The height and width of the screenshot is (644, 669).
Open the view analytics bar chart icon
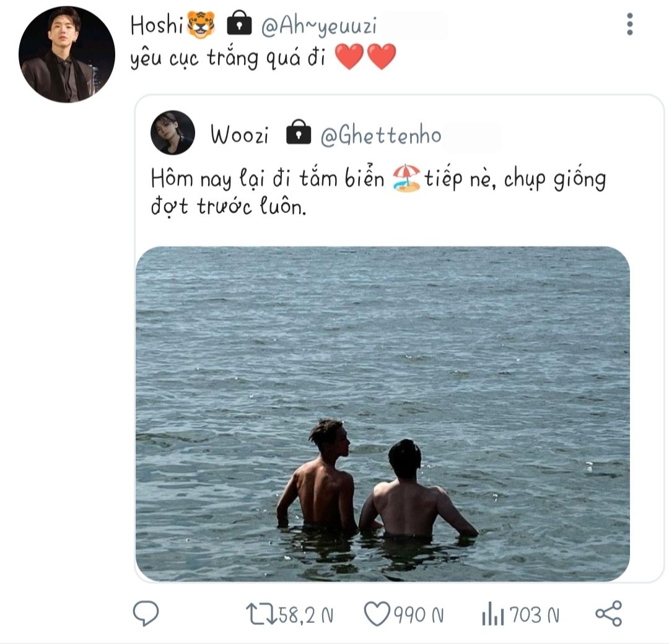[x=493, y=614]
